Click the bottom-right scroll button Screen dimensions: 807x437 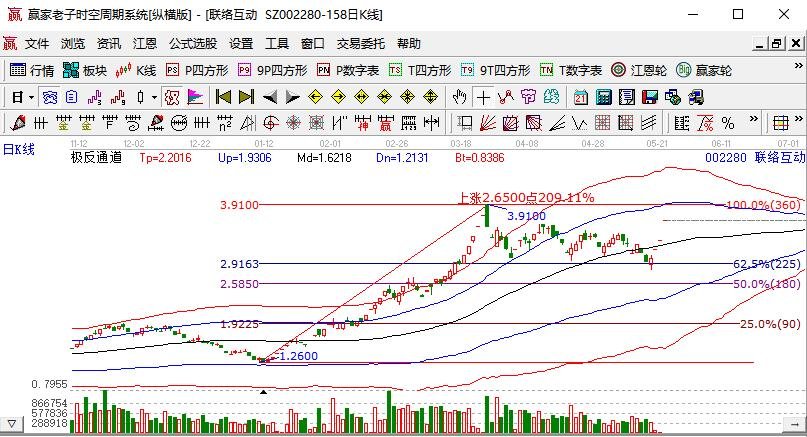tap(795, 425)
